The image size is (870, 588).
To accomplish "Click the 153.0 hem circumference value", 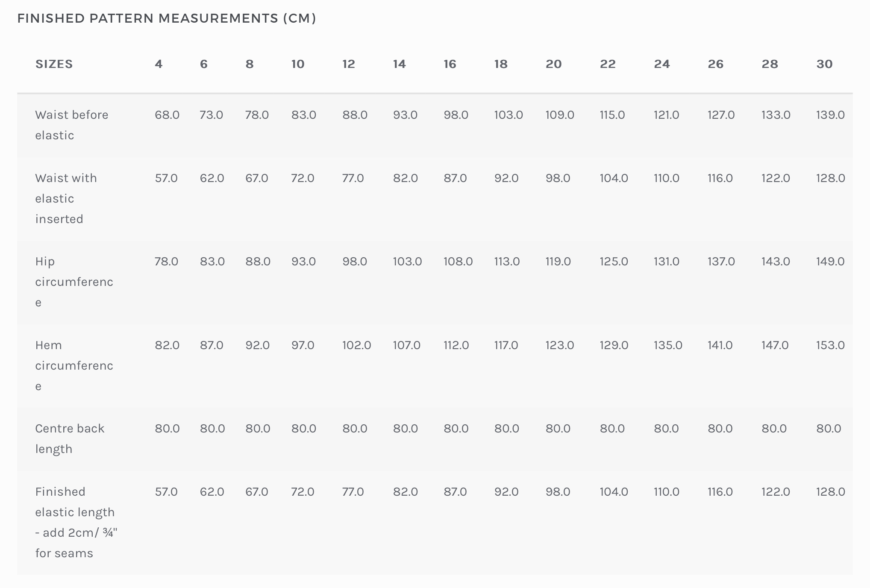I will point(830,345).
